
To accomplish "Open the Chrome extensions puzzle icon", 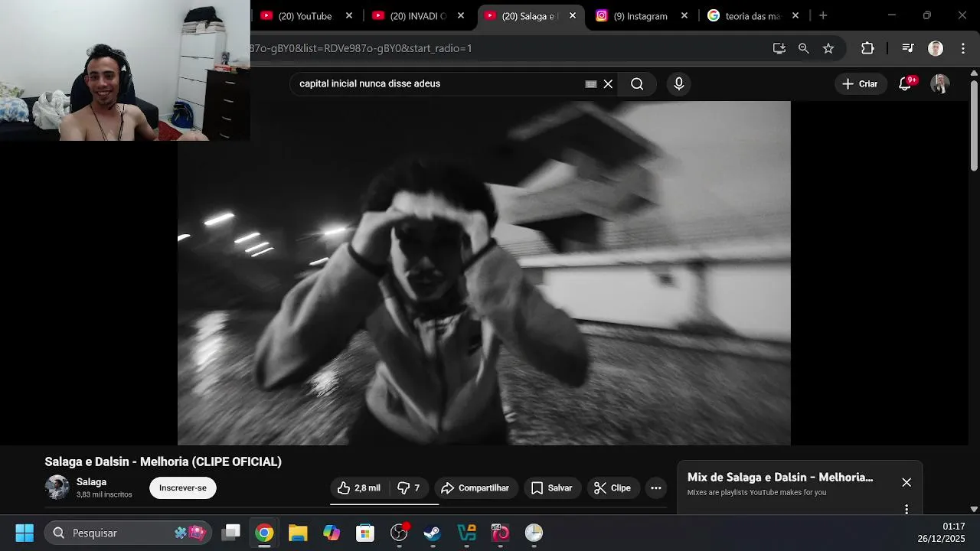I will point(867,48).
